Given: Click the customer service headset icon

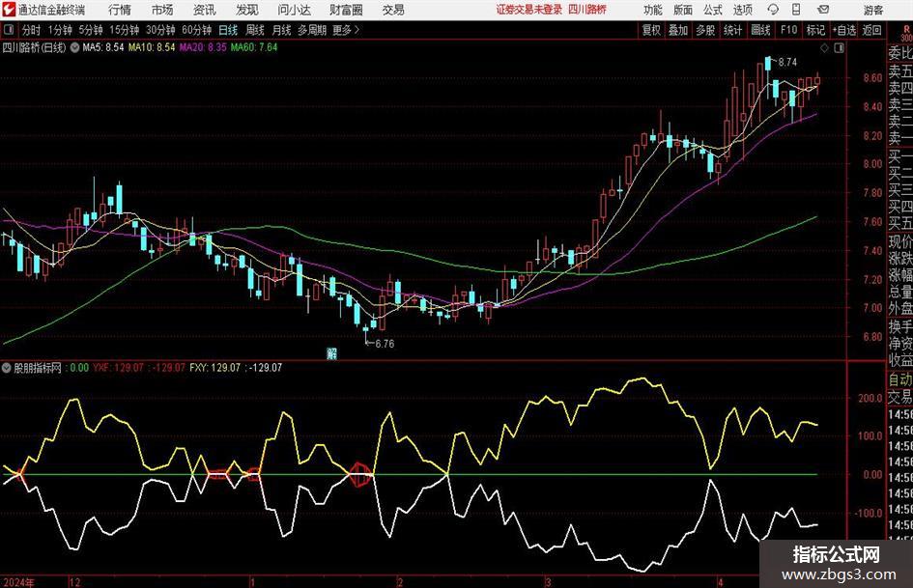Looking at the screenshot, I should 773,10.
